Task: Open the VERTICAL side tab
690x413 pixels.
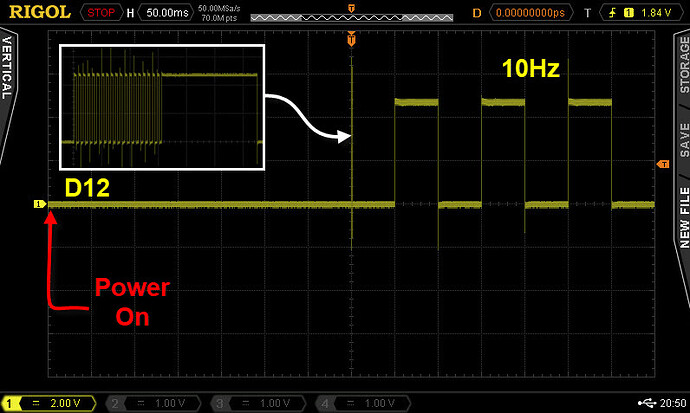Action: [7, 68]
